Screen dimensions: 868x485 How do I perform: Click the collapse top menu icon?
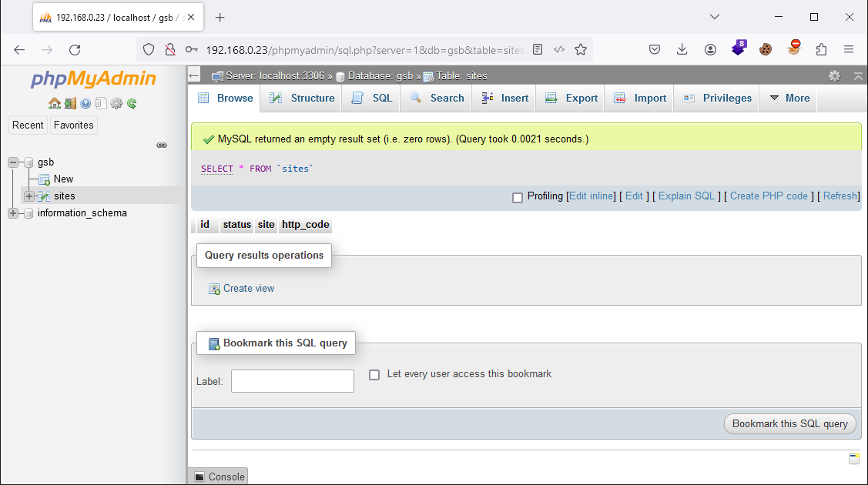[x=858, y=75]
